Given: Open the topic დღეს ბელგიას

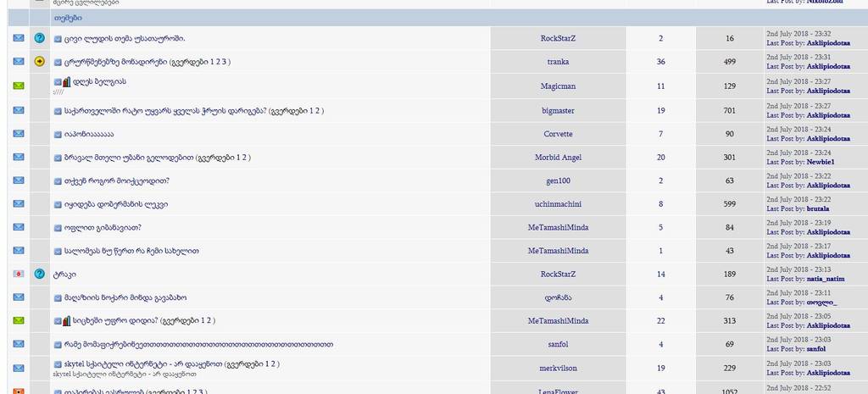Looking at the screenshot, I should 100,81.
